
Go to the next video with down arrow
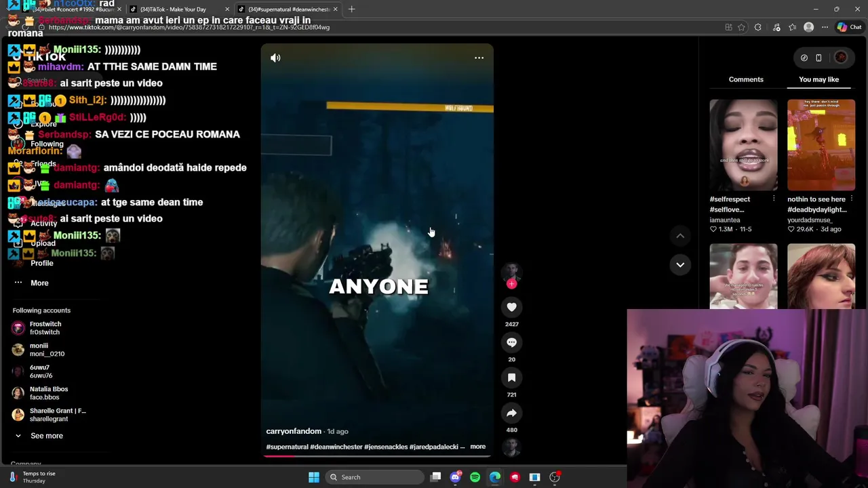pos(680,264)
